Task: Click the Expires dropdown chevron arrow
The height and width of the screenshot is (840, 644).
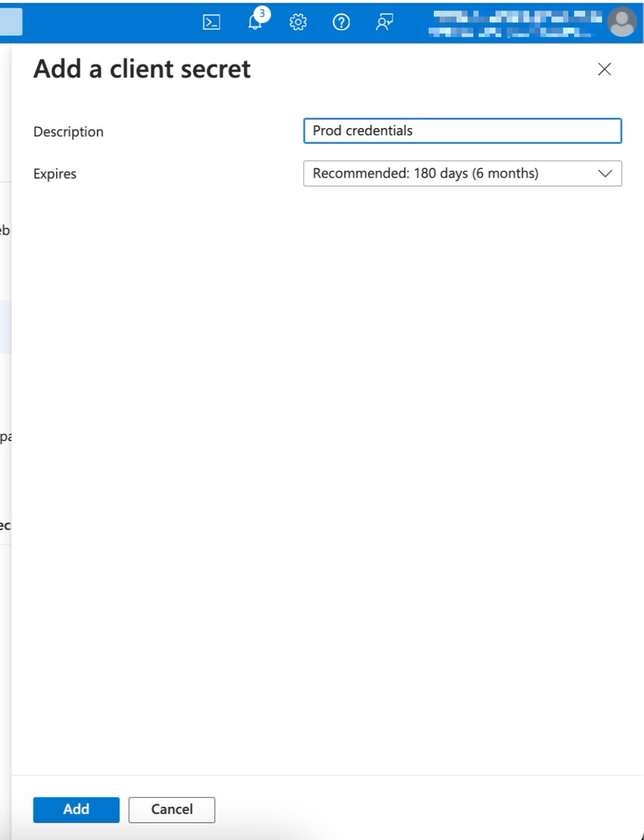Action: coord(606,173)
